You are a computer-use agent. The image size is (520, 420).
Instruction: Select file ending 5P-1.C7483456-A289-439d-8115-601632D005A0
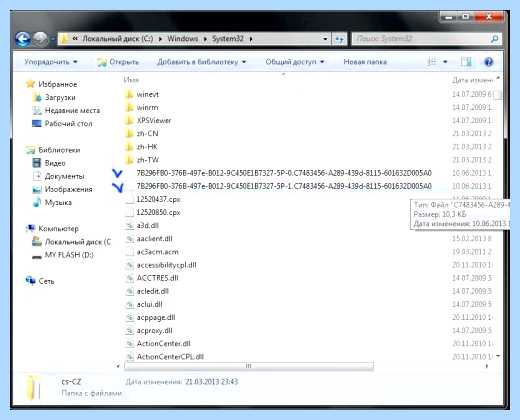pos(284,186)
